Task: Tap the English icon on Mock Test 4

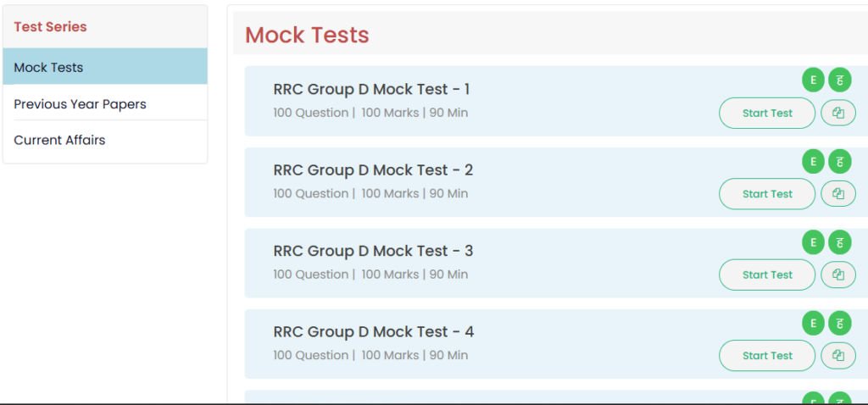Action: click(813, 323)
